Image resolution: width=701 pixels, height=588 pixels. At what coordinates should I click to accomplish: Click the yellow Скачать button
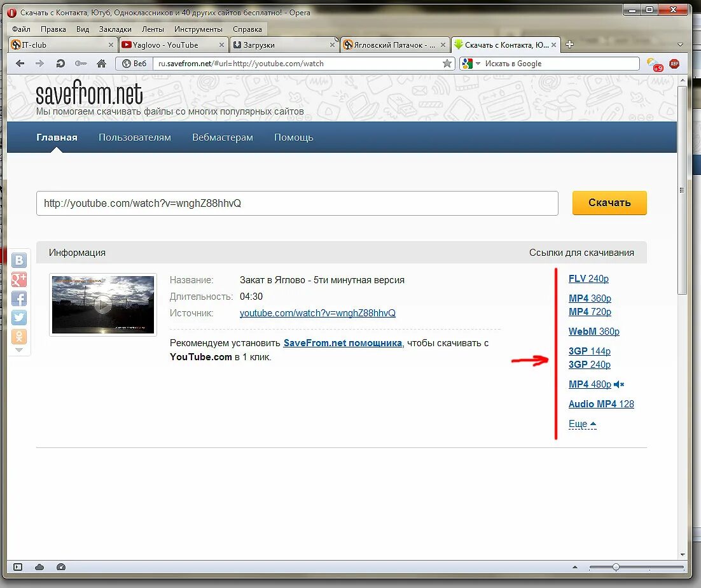[x=609, y=203]
